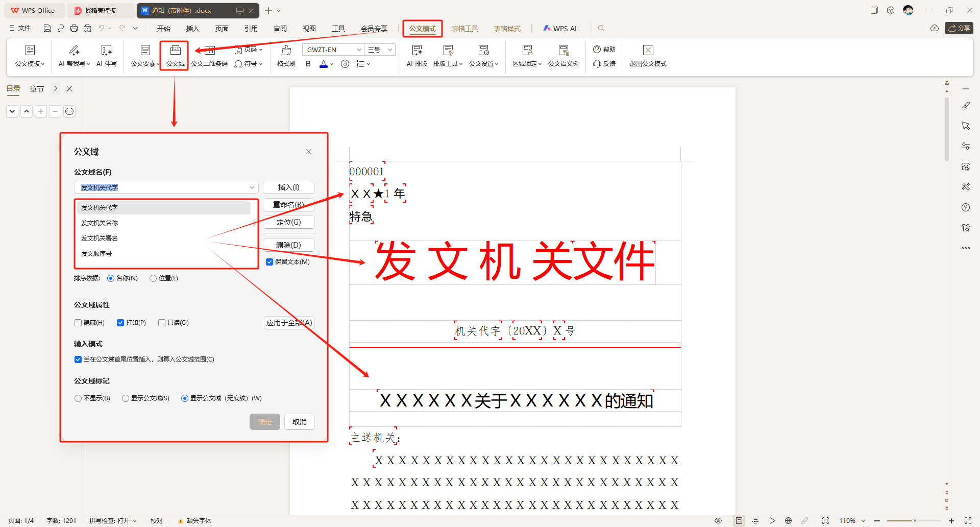
Task: Select the 位置(L) sort radio button
Action: click(153, 278)
